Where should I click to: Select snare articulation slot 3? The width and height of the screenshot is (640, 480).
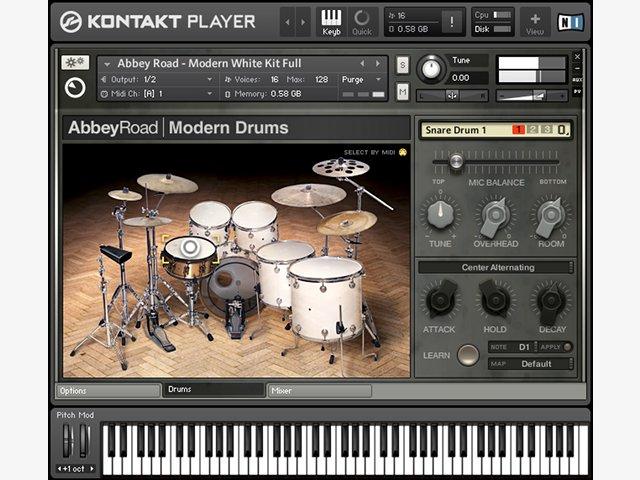[547, 130]
